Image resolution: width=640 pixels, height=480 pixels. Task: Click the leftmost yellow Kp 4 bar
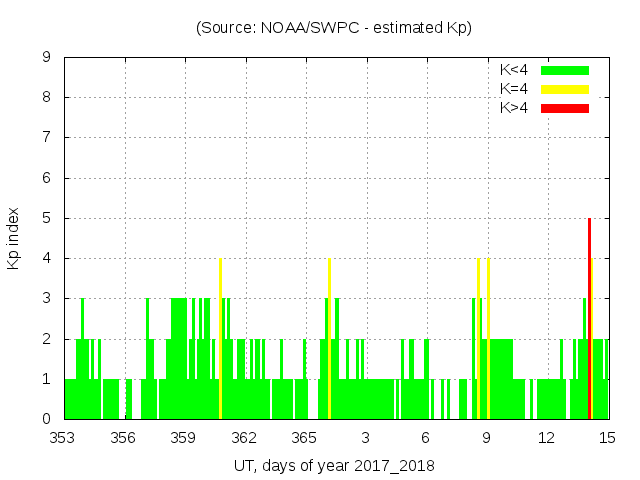220,340
